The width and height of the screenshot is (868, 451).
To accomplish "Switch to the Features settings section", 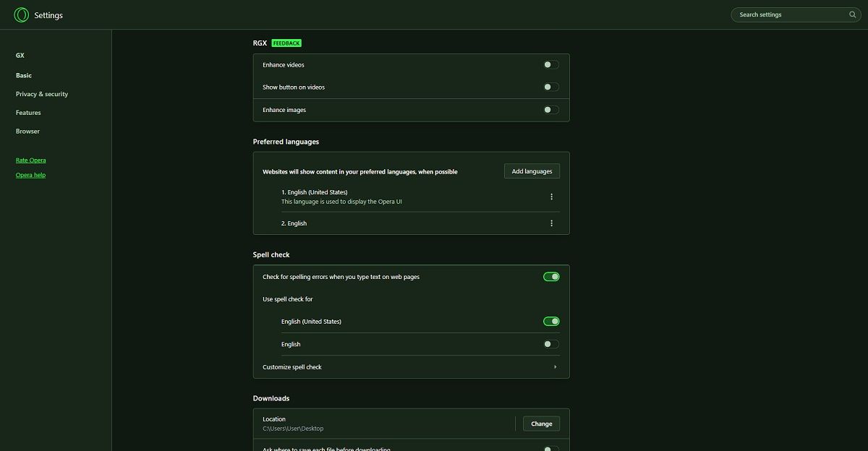I will [x=28, y=112].
